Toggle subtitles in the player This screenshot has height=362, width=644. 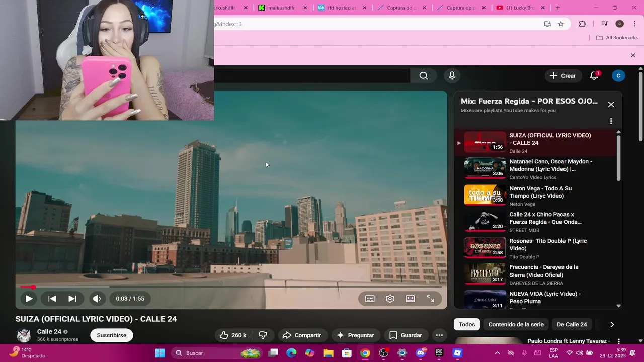pyautogui.click(x=370, y=299)
